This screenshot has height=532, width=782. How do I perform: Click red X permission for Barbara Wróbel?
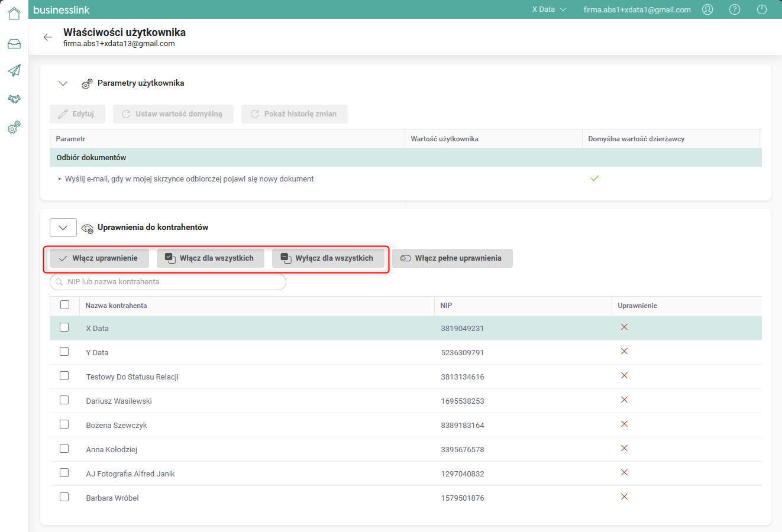[x=624, y=497]
